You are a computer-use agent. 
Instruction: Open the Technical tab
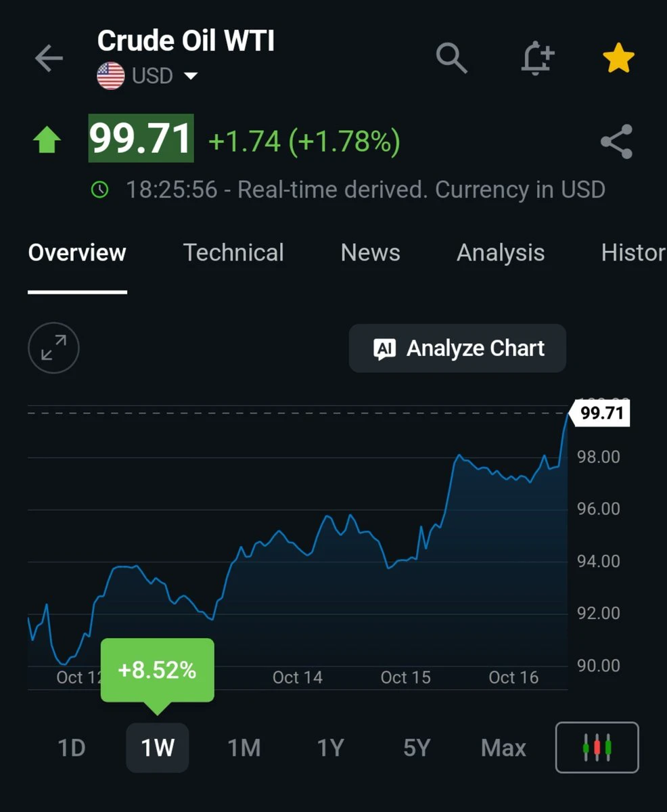(x=233, y=252)
